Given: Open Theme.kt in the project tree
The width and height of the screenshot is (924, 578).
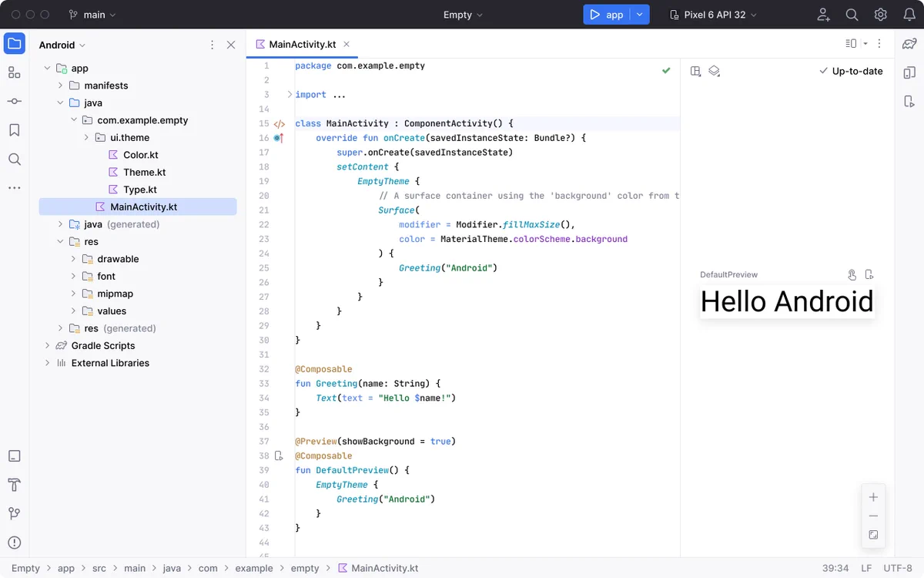Looking at the screenshot, I should coord(144,173).
